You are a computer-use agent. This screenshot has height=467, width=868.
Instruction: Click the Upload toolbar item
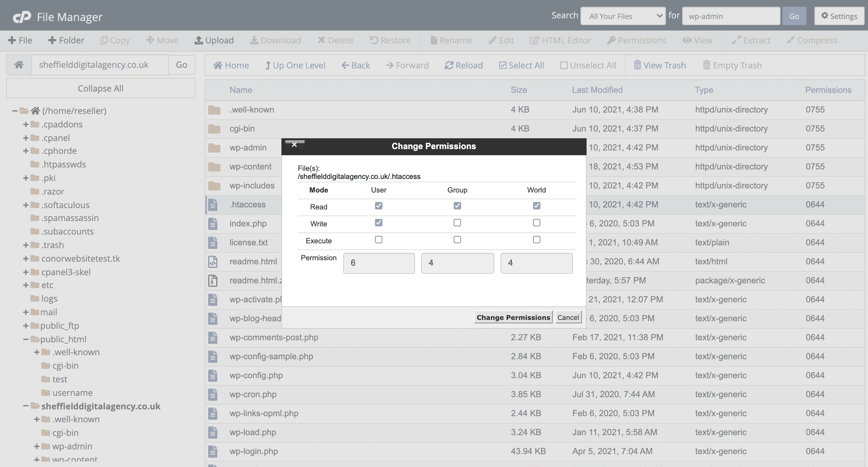214,40
